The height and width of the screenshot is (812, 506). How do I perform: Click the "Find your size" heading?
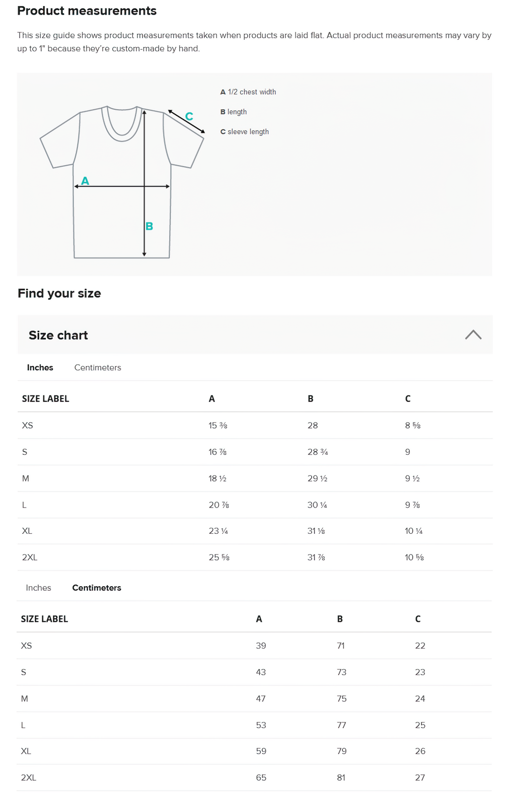coord(59,294)
